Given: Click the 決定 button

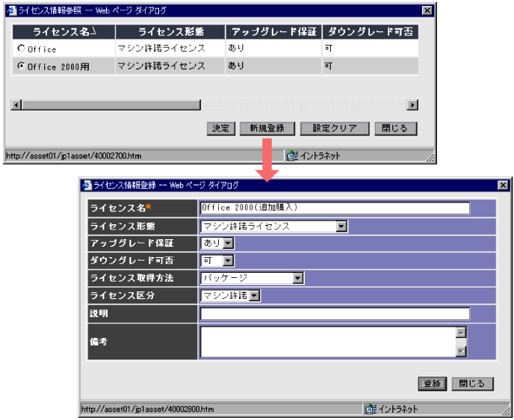Looking at the screenshot, I should pos(221,129).
